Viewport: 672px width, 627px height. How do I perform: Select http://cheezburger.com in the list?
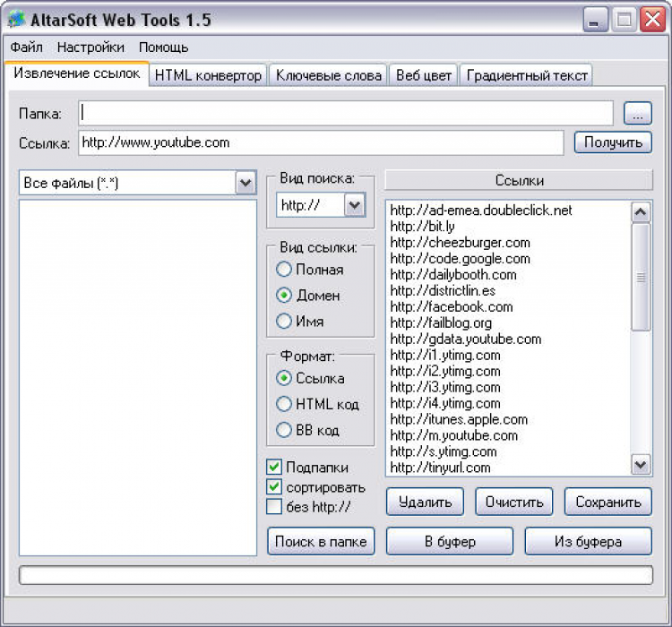(x=460, y=243)
